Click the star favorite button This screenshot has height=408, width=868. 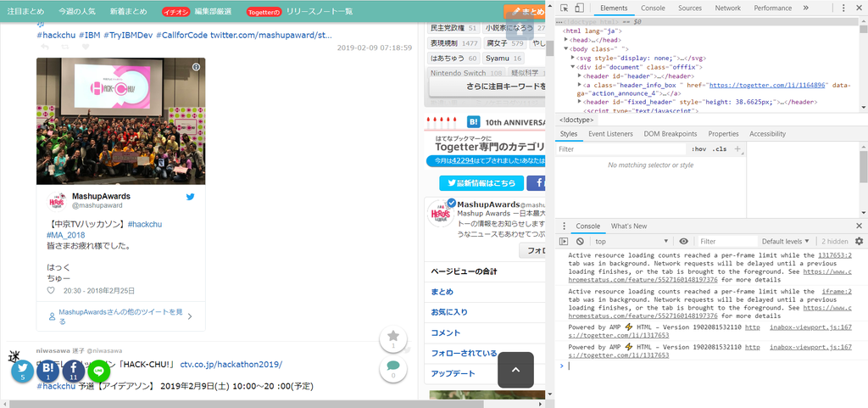click(393, 338)
